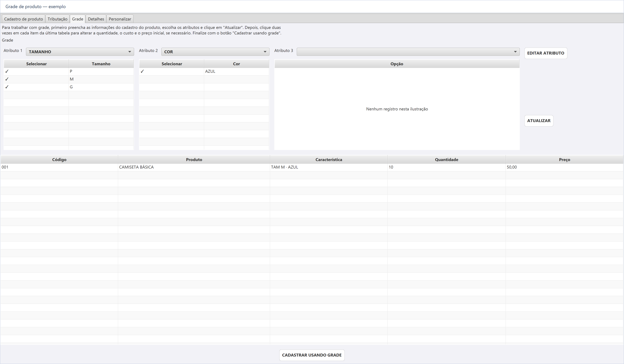Sort by the Produto column header

coord(194,160)
